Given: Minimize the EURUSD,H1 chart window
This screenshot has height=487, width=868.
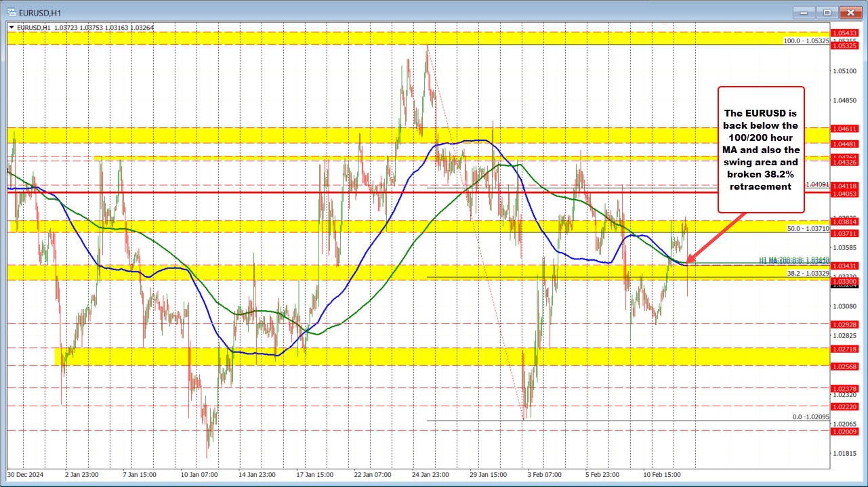Looking at the screenshot, I should point(802,12).
